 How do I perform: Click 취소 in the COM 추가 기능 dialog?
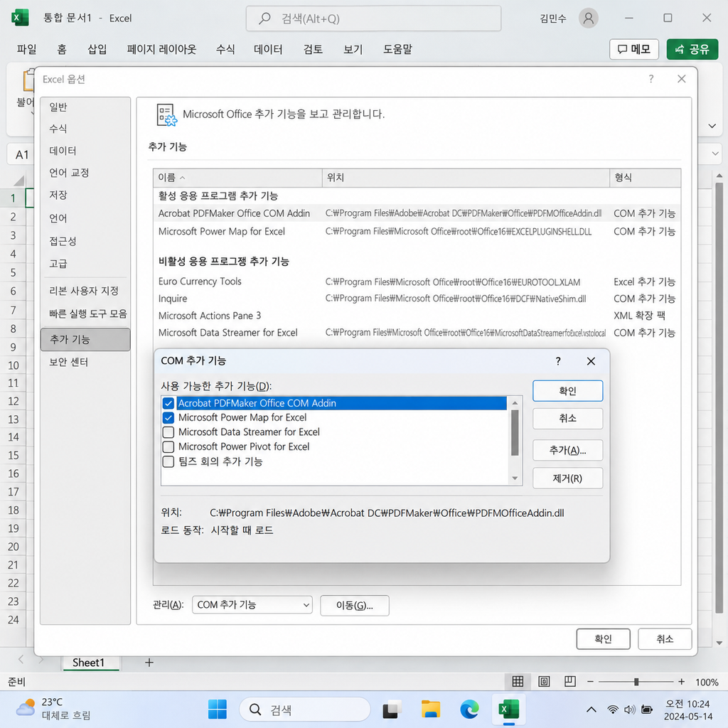point(567,419)
